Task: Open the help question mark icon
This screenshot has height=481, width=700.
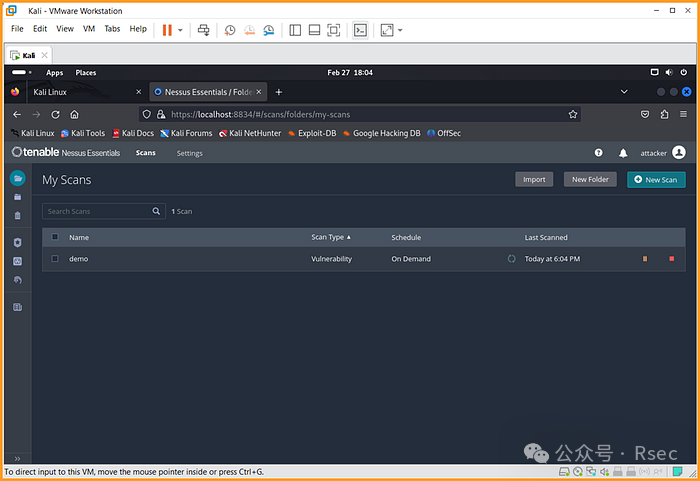Action: 598,153
